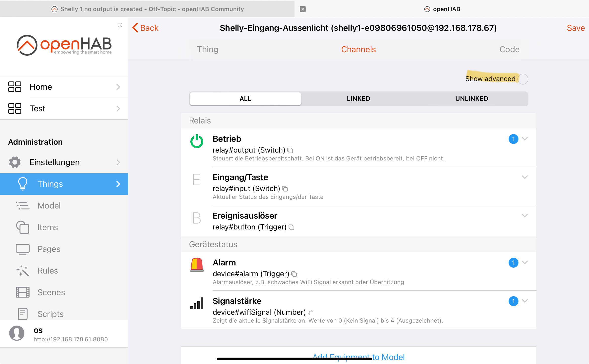The width and height of the screenshot is (589, 364).
Task: Click the green power icon for Betrieb
Action: pos(197,141)
